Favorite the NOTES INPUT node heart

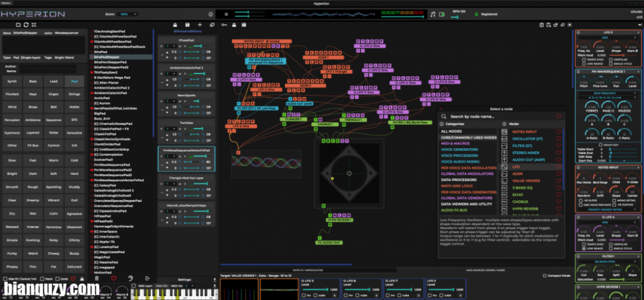coord(558,132)
